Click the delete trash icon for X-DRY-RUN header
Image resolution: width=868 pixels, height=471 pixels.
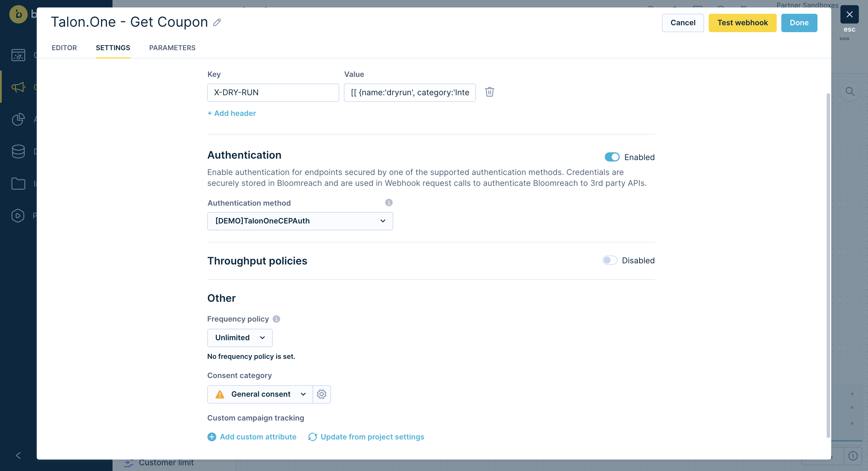coord(489,92)
